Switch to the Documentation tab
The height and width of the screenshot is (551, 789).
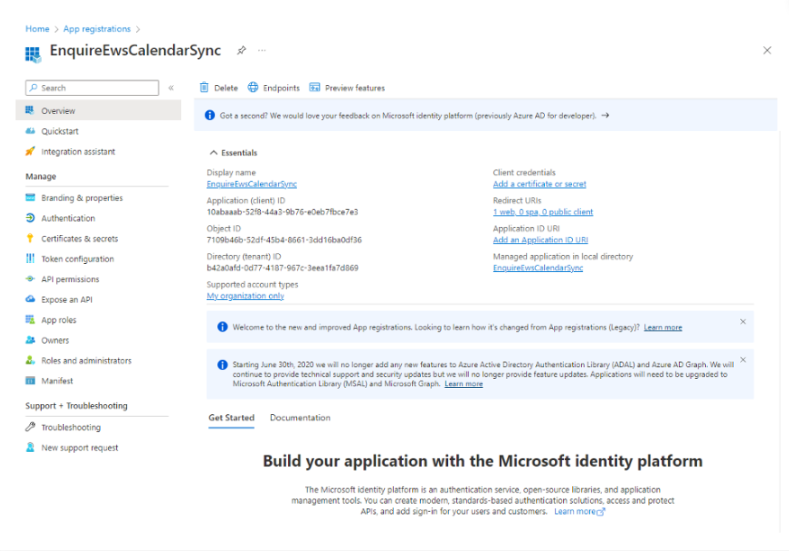coord(300,418)
